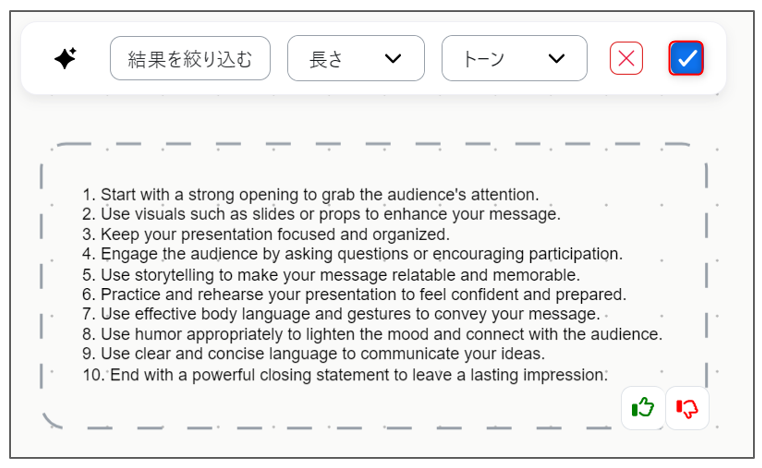This screenshot has height=468, width=762.
Task: Click the AI sparkle icon
Action: 66,58
